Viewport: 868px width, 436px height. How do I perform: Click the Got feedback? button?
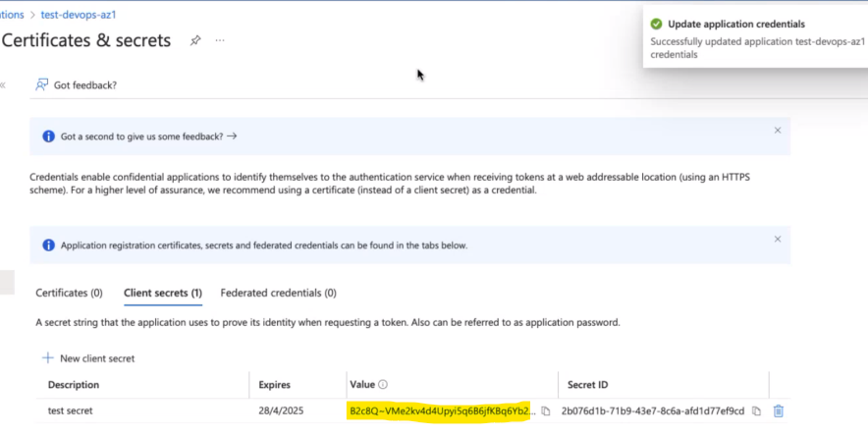tap(77, 85)
